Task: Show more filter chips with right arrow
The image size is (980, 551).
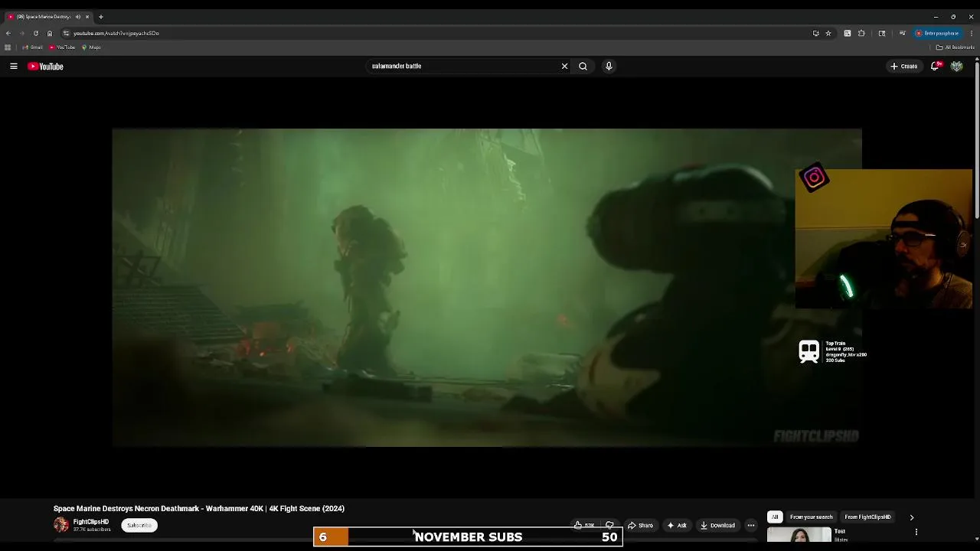Action: [x=912, y=517]
